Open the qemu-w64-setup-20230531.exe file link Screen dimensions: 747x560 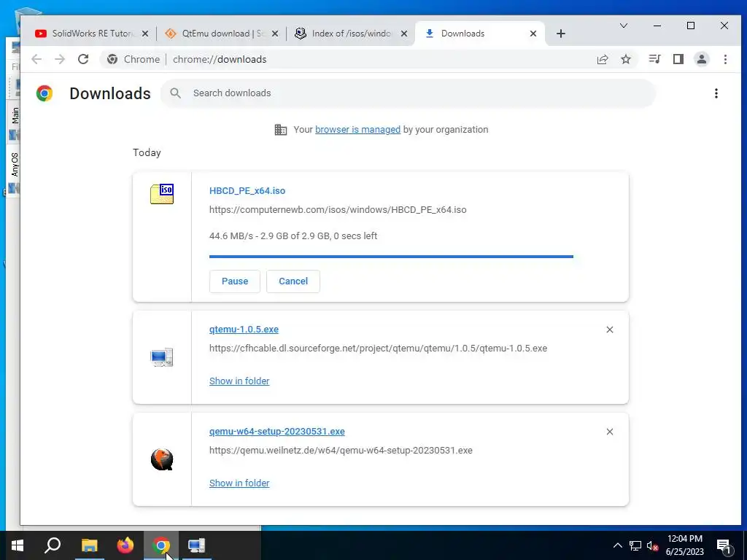276,432
